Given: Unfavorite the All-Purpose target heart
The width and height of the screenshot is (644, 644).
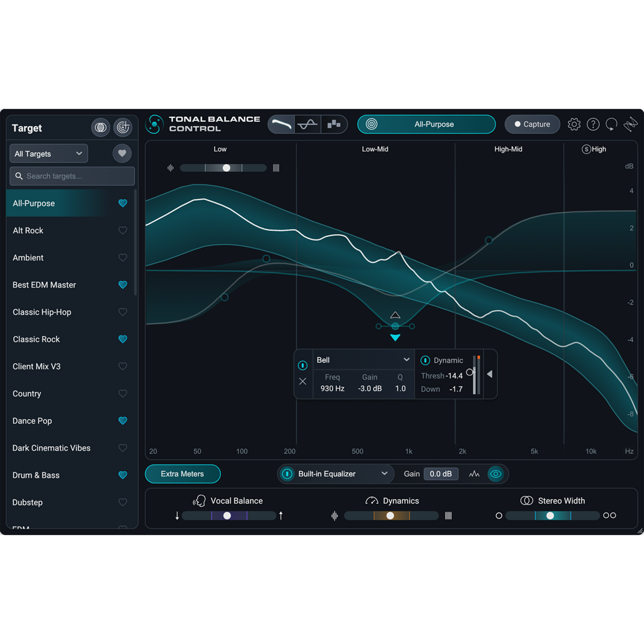Looking at the screenshot, I should pos(123,203).
